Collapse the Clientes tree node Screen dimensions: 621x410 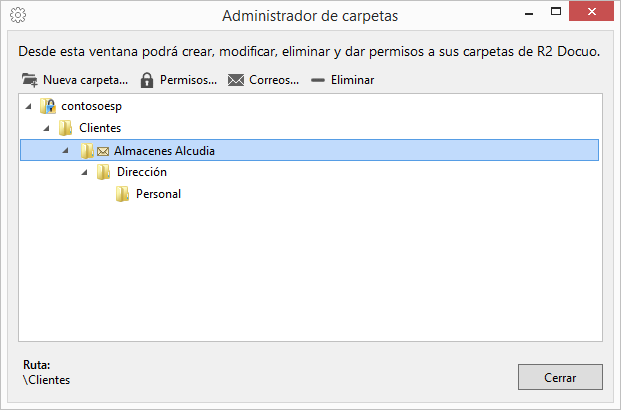point(46,128)
